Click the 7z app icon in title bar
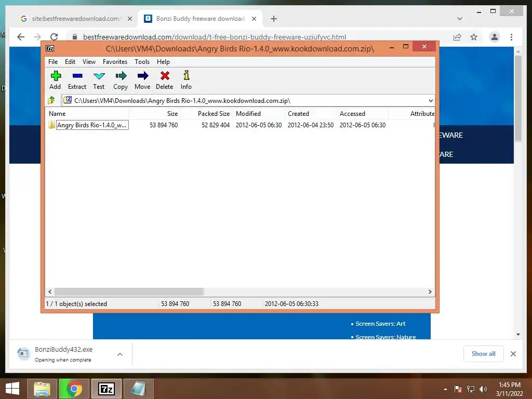532x399 pixels. click(50, 48)
